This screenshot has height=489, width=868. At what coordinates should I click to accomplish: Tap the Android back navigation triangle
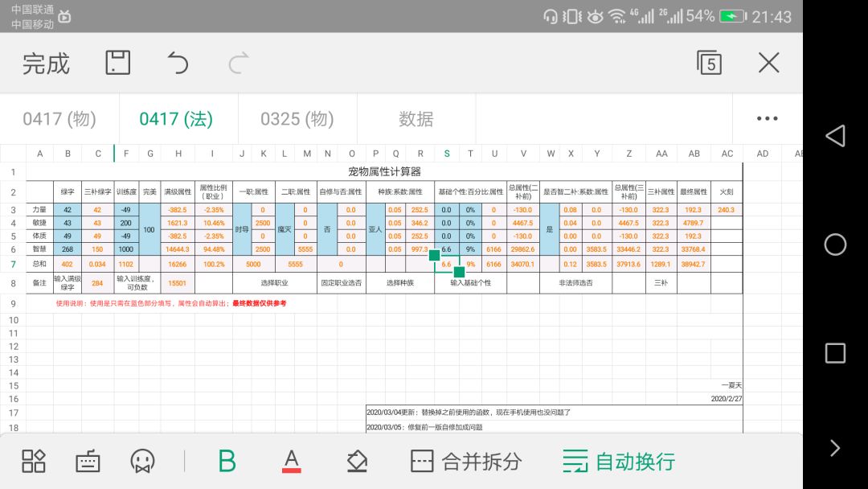tap(835, 136)
